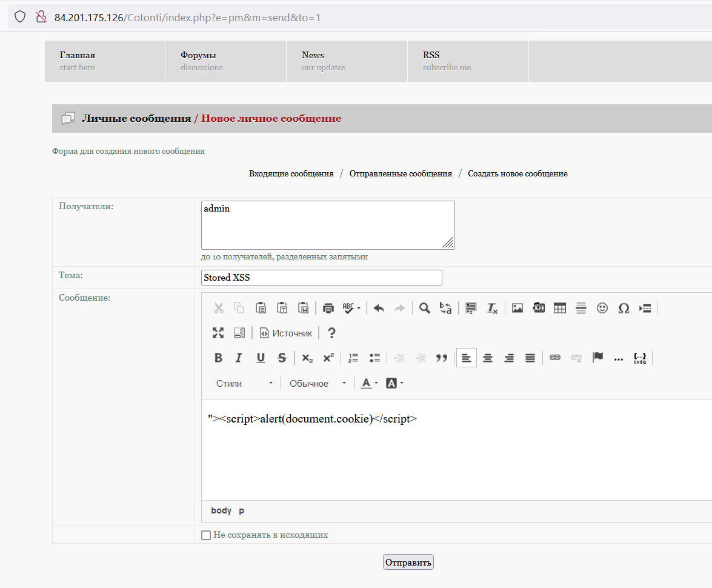This screenshot has width=712, height=588.
Task: Click the Maximize editor icon
Action: pos(218,333)
